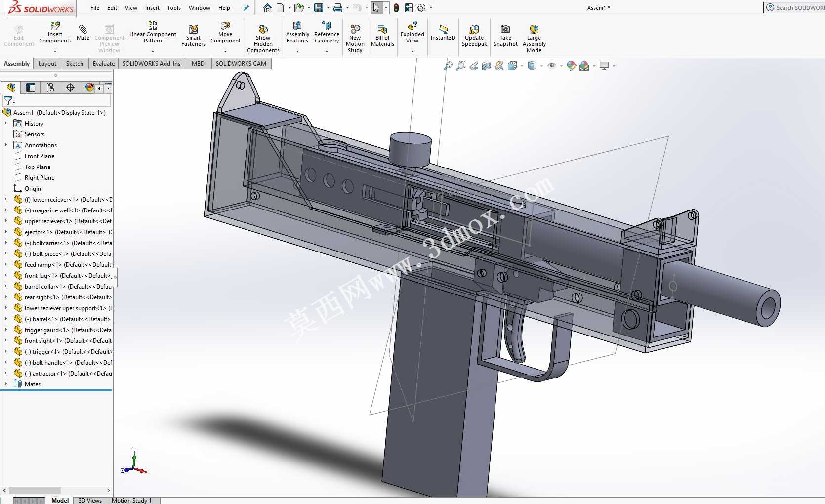This screenshot has height=504, width=825.
Task: Expand the History node
Action: (x=6, y=124)
